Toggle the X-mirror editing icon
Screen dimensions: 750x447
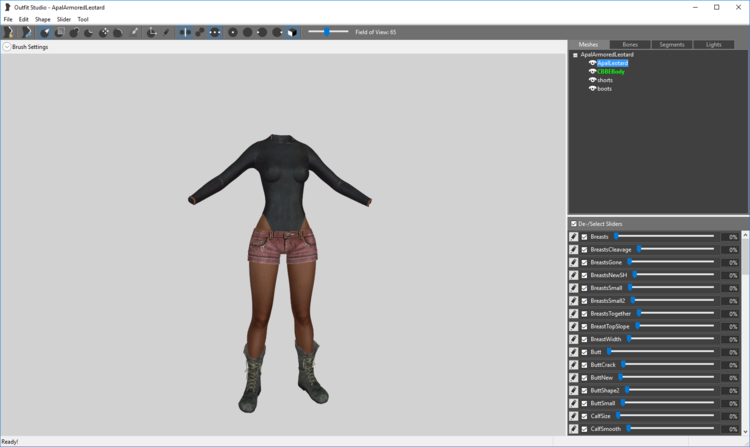pos(185,32)
